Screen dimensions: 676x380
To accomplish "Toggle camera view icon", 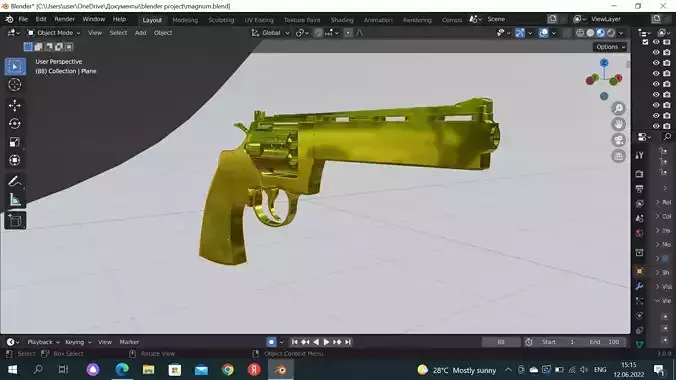I will (619, 140).
